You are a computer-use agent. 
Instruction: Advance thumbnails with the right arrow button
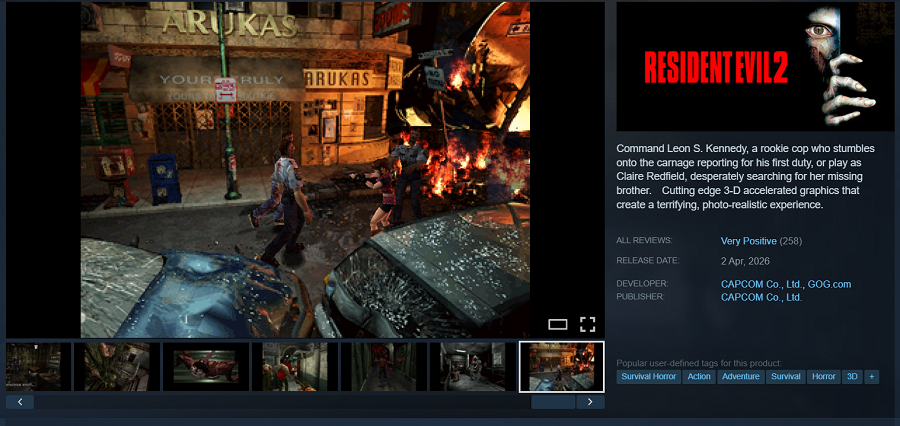[590, 402]
